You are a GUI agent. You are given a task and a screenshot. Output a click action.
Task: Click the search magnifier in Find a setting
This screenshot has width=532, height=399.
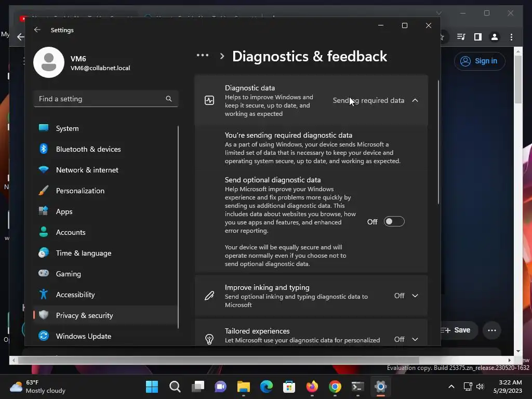coord(169,99)
